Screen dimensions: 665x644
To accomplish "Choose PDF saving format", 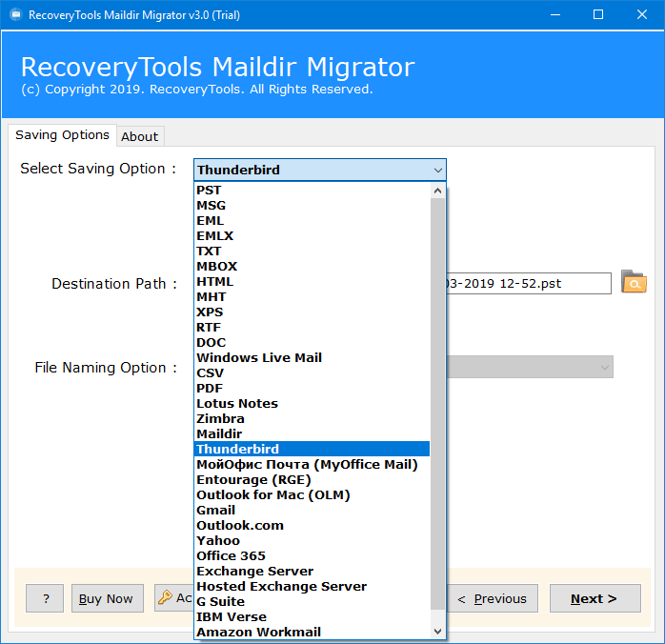I will click(312, 389).
